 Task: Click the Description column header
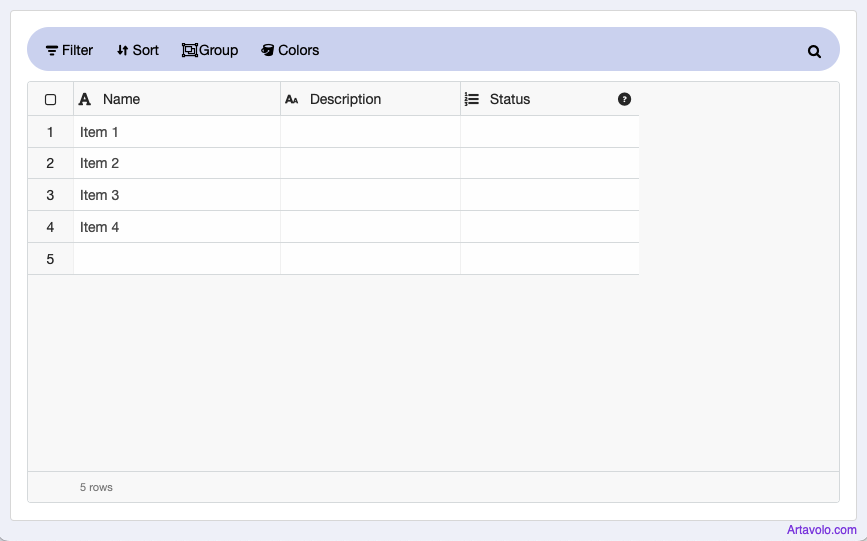click(x=370, y=99)
